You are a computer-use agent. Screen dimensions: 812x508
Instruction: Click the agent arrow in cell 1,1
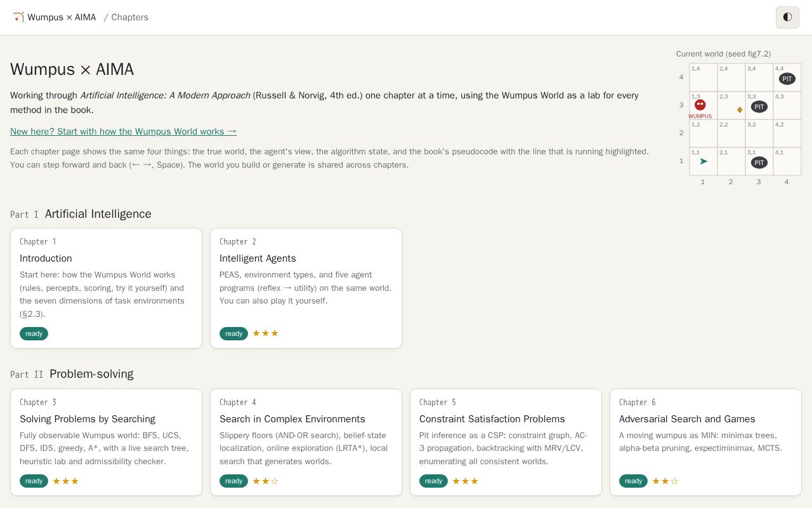(x=704, y=161)
